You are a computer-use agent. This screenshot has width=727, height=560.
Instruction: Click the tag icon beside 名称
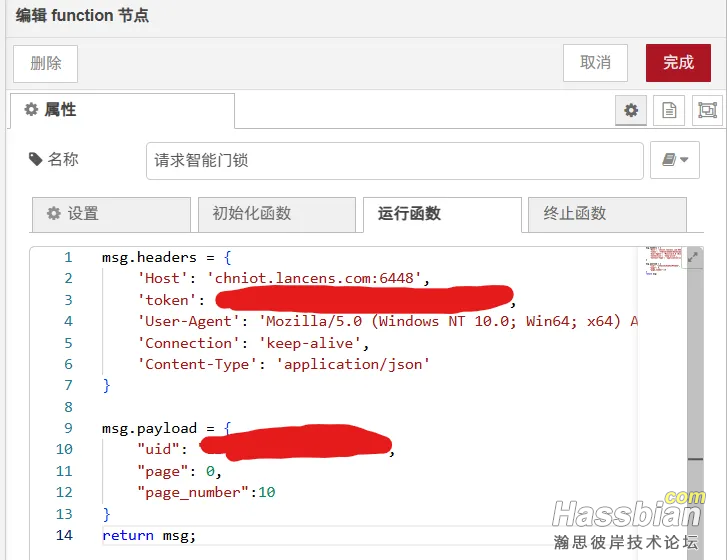[x=36, y=159]
